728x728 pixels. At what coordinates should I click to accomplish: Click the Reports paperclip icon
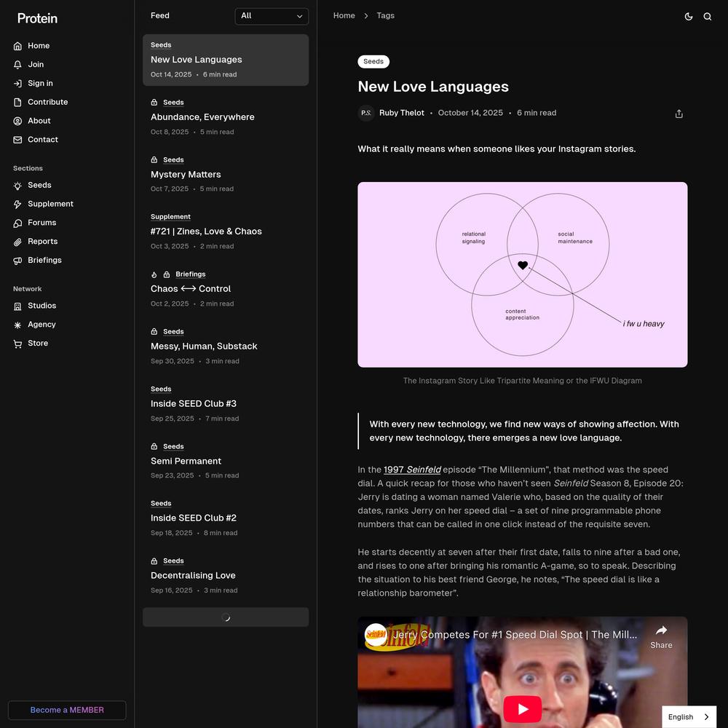pos(17,242)
